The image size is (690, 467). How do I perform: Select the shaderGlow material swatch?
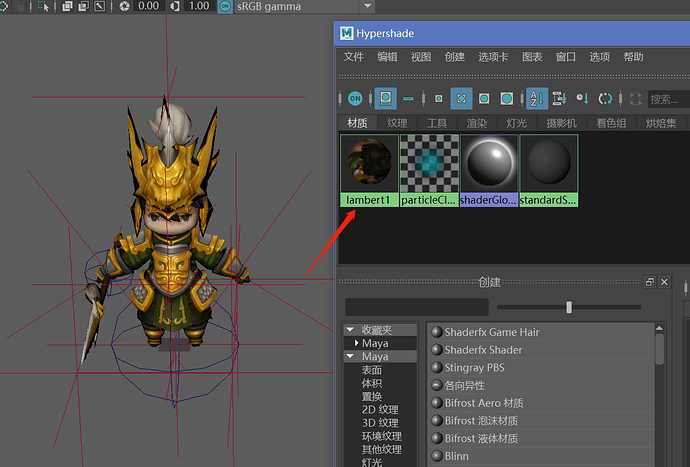coord(489,170)
